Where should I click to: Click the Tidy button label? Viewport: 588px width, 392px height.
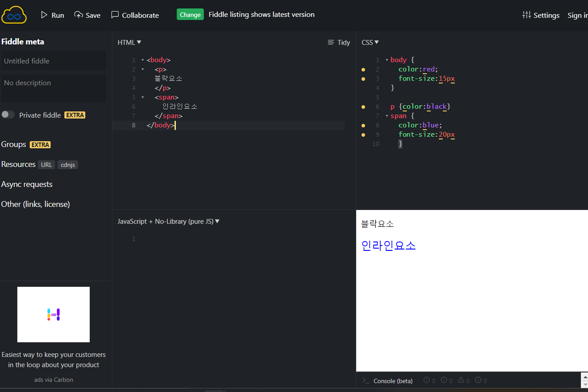click(344, 42)
